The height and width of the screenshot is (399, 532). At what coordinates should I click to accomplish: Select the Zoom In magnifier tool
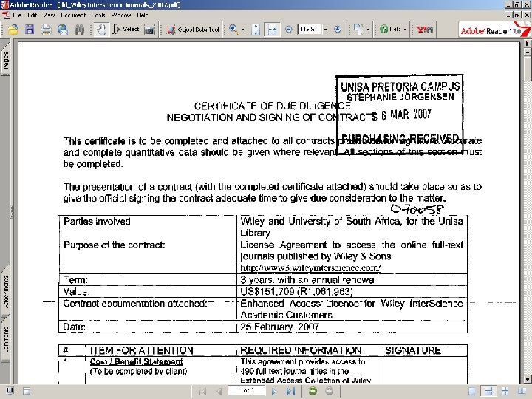(x=233, y=29)
